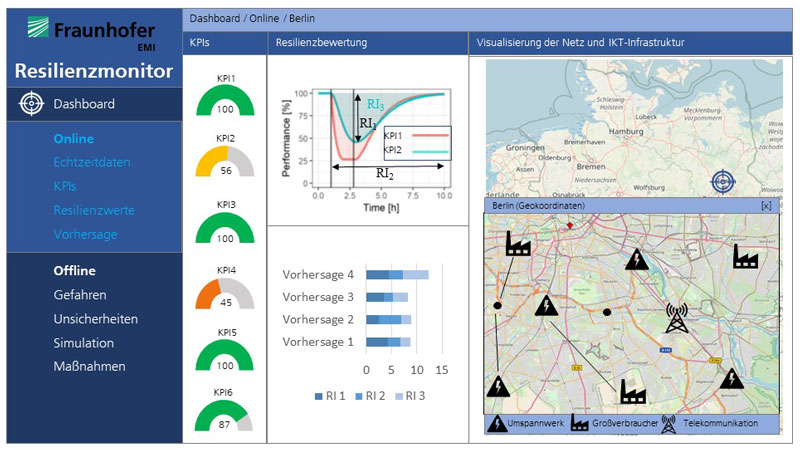Click the KPIs panel header
Image resolution: width=800 pixels, height=450 pixels.
click(225, 43)
